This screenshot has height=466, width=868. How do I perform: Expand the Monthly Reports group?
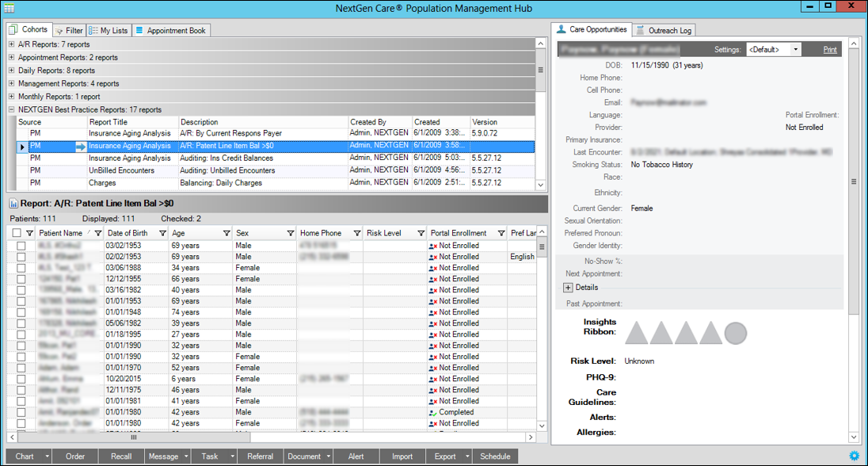11,97
